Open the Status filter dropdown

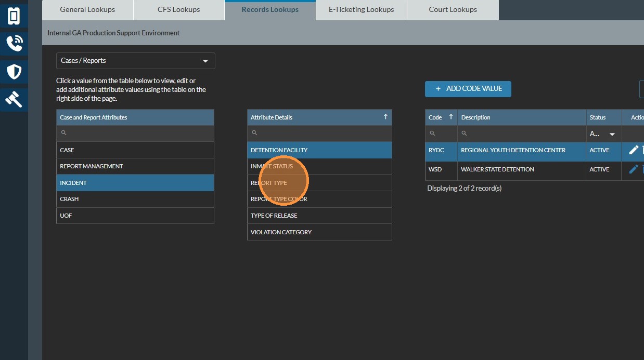612,134
